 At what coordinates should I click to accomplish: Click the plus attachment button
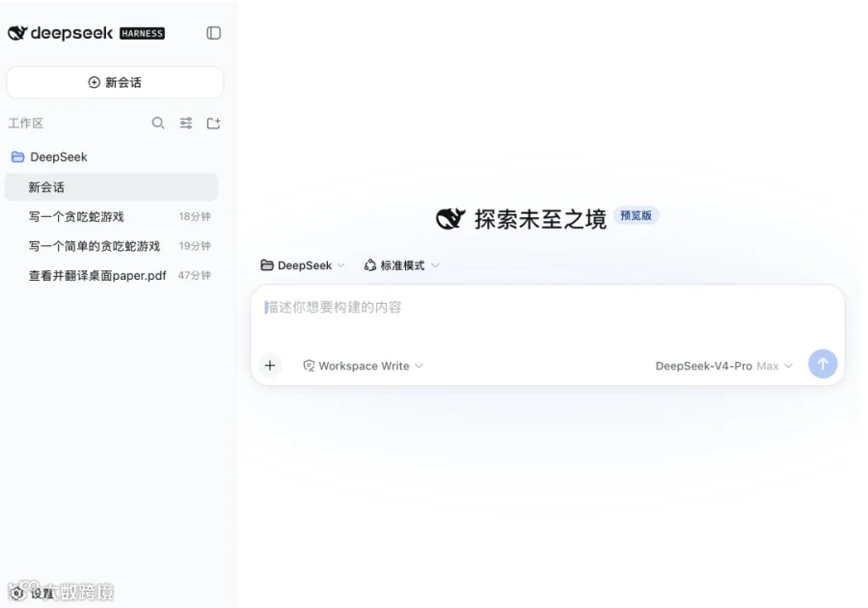[x=270, y=366]
